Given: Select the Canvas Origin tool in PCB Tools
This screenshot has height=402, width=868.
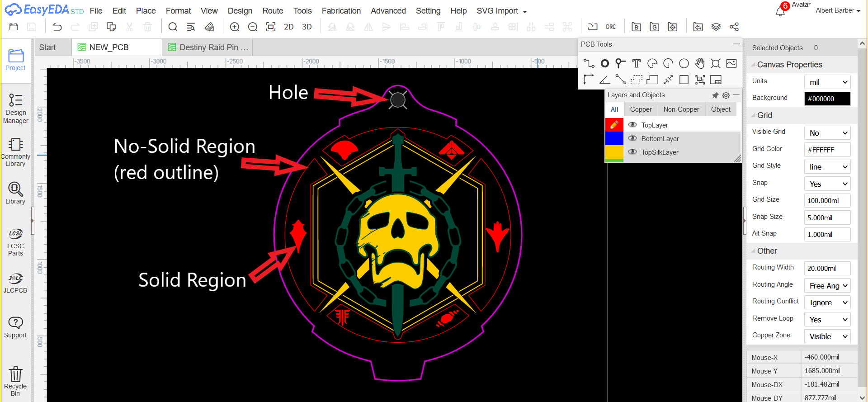Looking at the screenshot, I should pos(589,80).
